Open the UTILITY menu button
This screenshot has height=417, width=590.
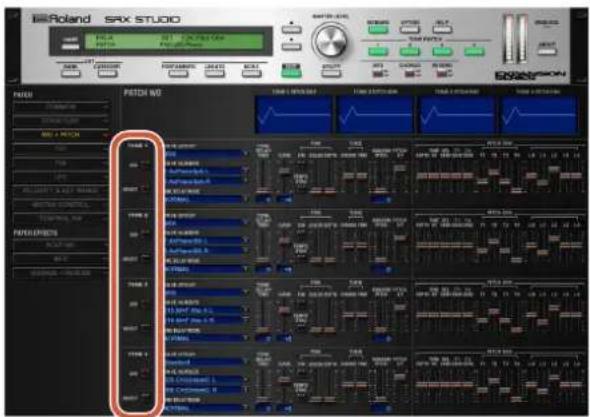click(331, 72)
